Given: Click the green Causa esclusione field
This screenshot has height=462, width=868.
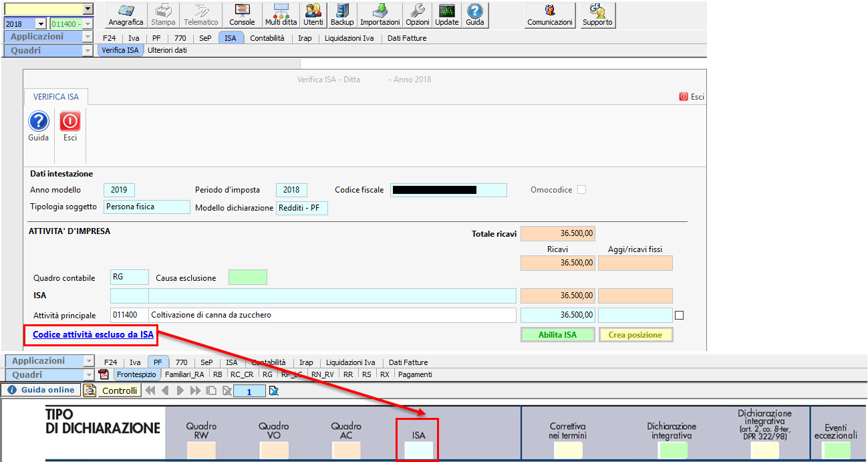Looking at the screenshot, I should (248, 277).
